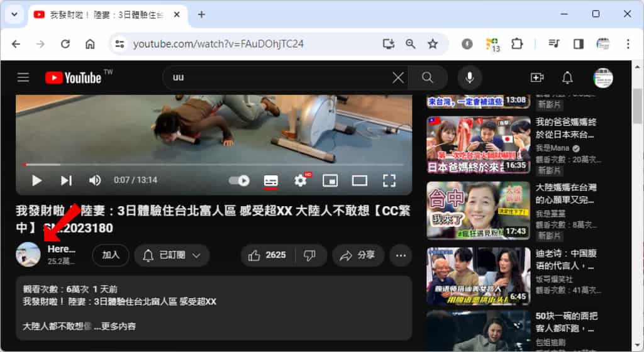Image resolution: width=644 pixels, height=352 pixels.
Task: Open title 大陸媽媽在台灣的心願
Action: [x=566, y=194]
